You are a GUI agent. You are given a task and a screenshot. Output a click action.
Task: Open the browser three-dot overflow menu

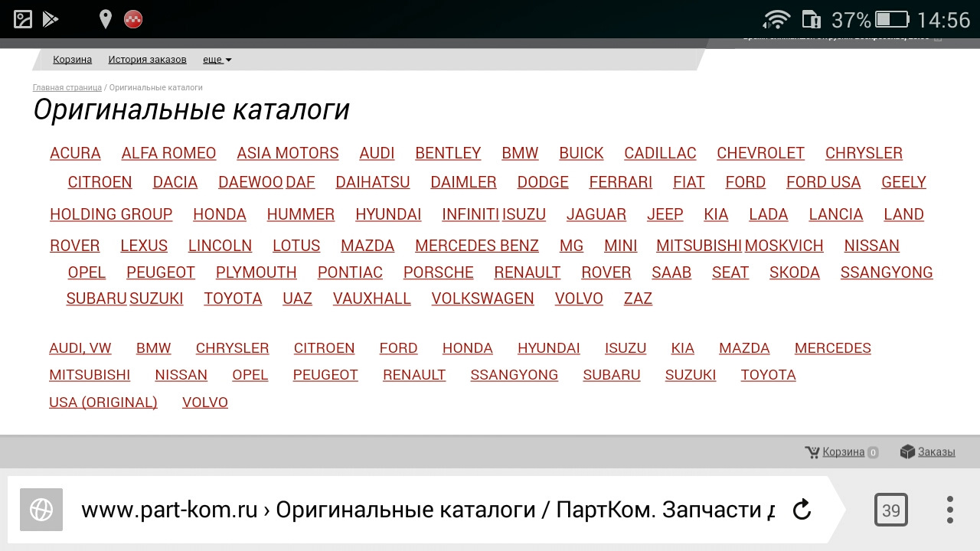(x=949, y=510)
